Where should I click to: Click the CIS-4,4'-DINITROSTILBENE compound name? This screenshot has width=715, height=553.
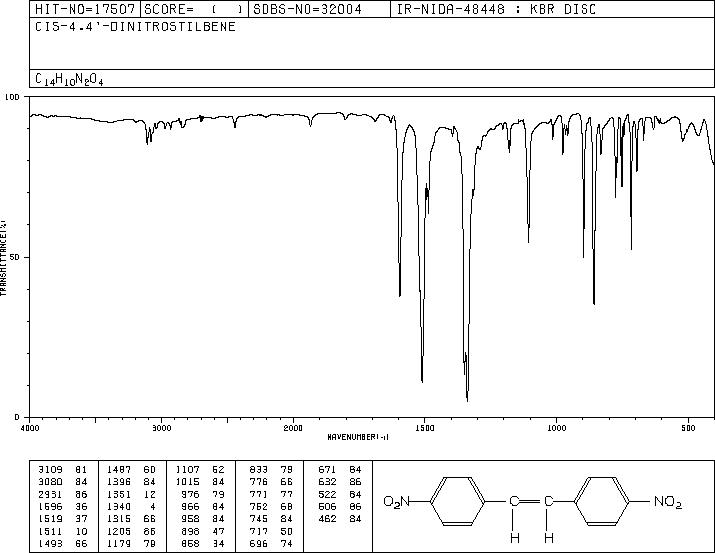(135, 26)
